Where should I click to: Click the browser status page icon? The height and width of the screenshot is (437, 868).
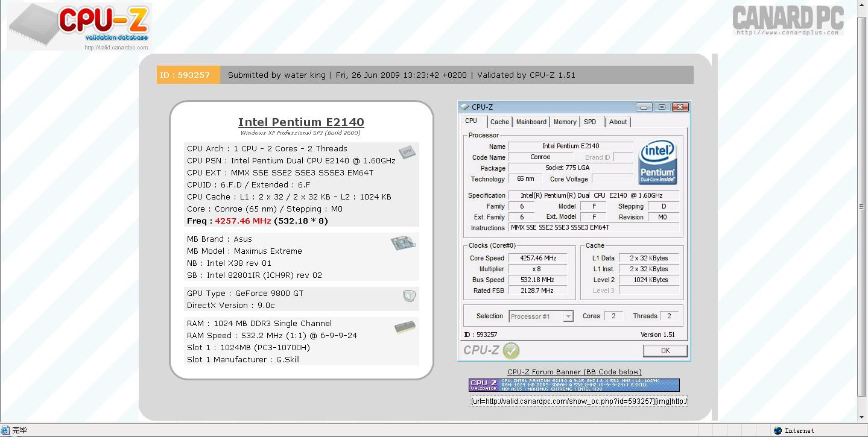pos(5,430)
